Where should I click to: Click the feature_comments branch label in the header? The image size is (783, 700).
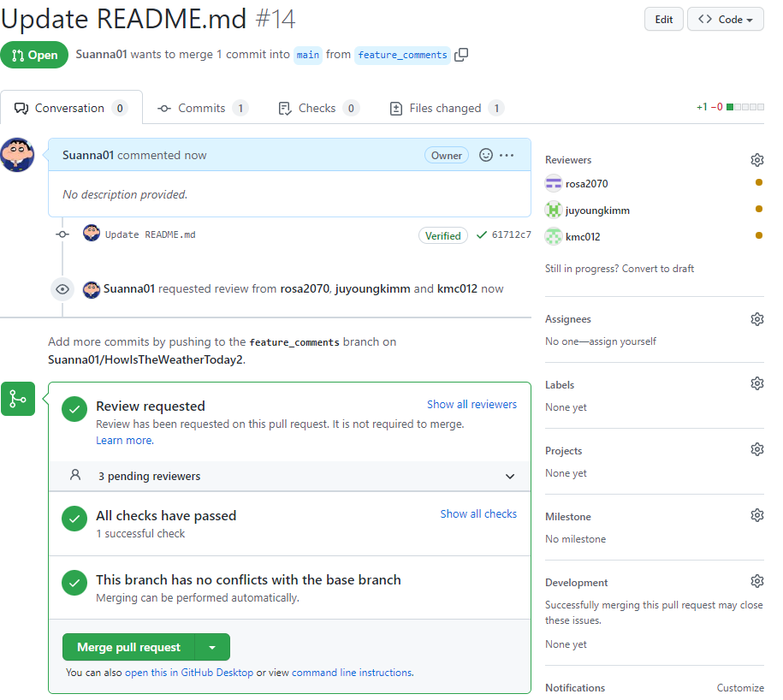point(402,55)
